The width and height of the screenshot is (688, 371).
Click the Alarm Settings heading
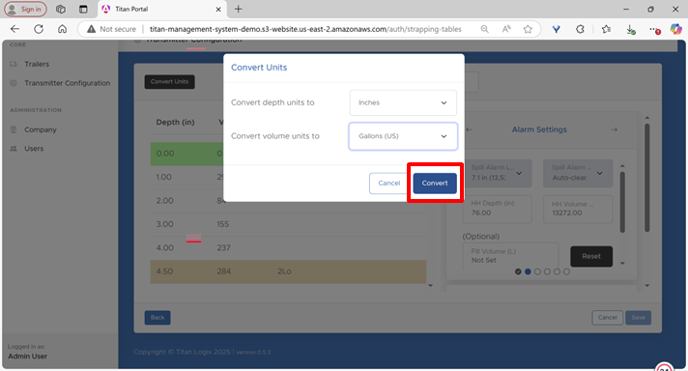539,129
